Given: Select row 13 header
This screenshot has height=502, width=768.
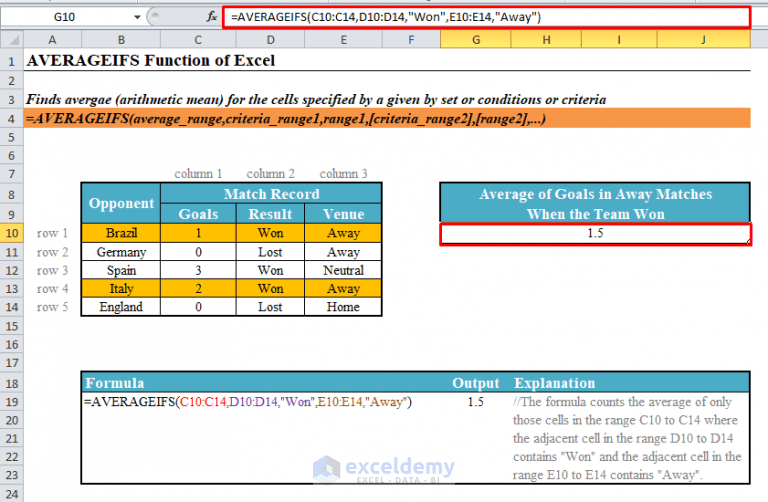Looking at the screenshot, I should 12,289.
